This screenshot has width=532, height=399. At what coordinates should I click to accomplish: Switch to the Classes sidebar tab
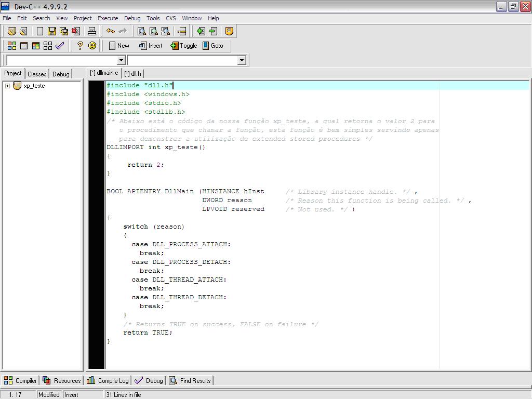[37, 74]
